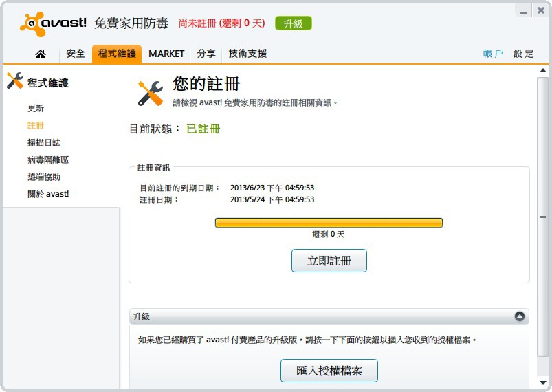The width and height of the screenshot is (552, 392).
Task: Select 註冊 in the sidebar
Action: click(x=36, y=125)
